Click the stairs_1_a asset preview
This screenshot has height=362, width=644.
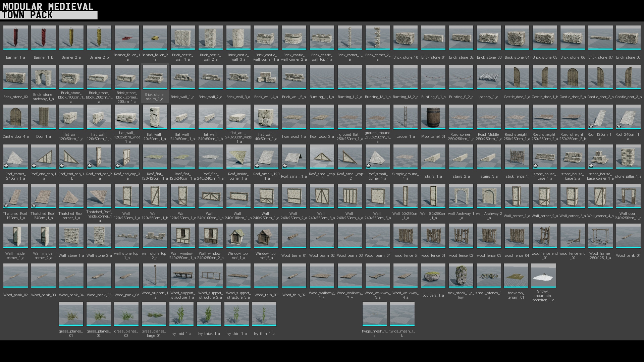[x=433, y=157]
